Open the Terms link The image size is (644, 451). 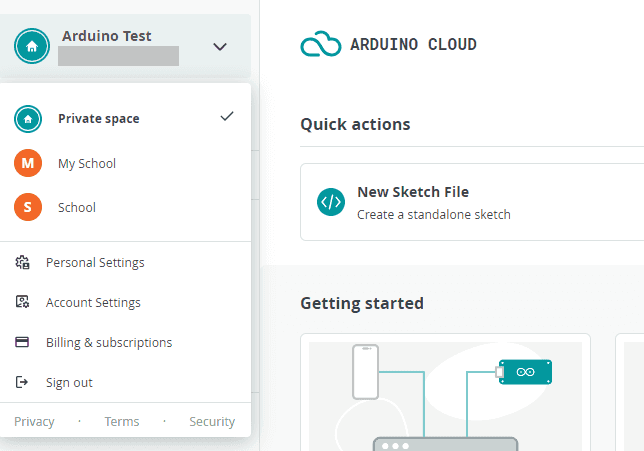(x=122, y=422)
